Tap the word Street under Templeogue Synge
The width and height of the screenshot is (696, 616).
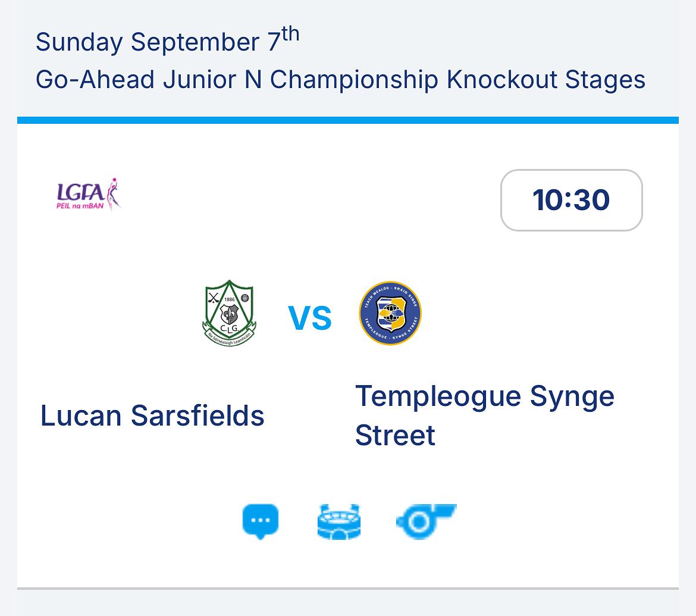tap(395, 435)
